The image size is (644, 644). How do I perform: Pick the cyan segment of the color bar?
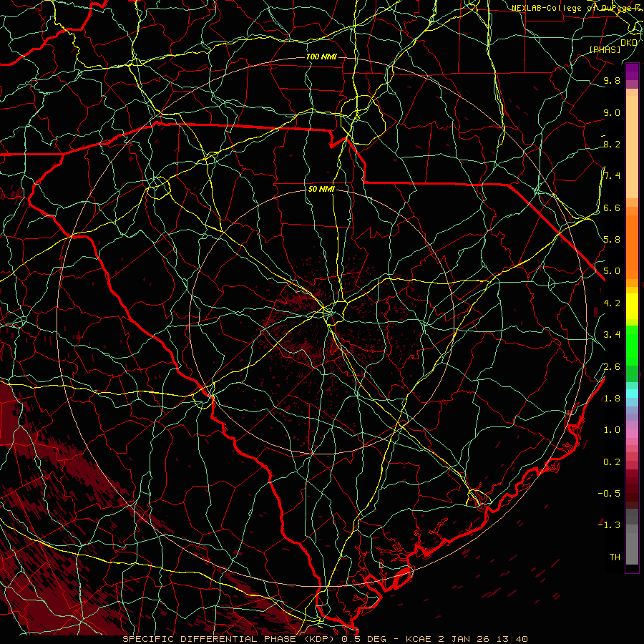632,394
